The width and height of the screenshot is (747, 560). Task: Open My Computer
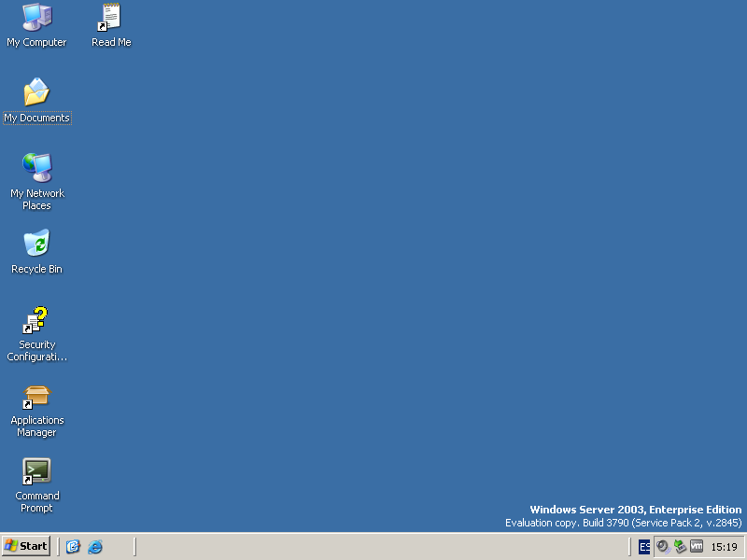coord(37,23)
